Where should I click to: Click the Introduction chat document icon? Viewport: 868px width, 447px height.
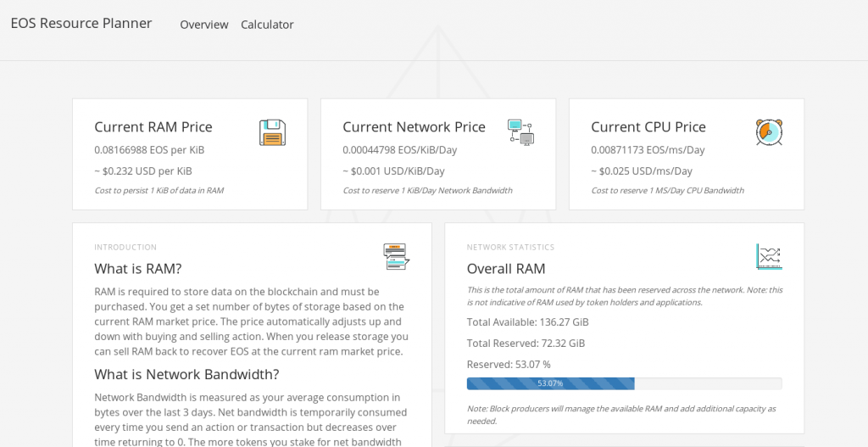coord(397,257)
